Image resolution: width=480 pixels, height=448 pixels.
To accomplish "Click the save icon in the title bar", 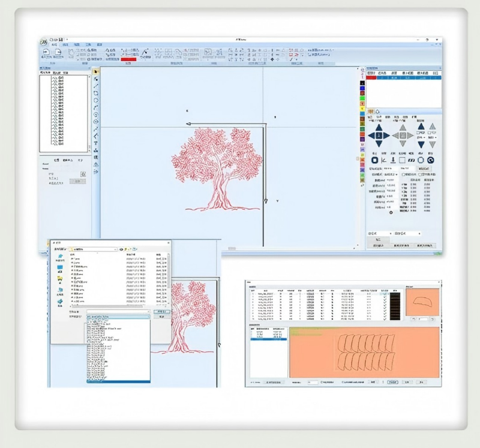I will click(x=61, y=38).
